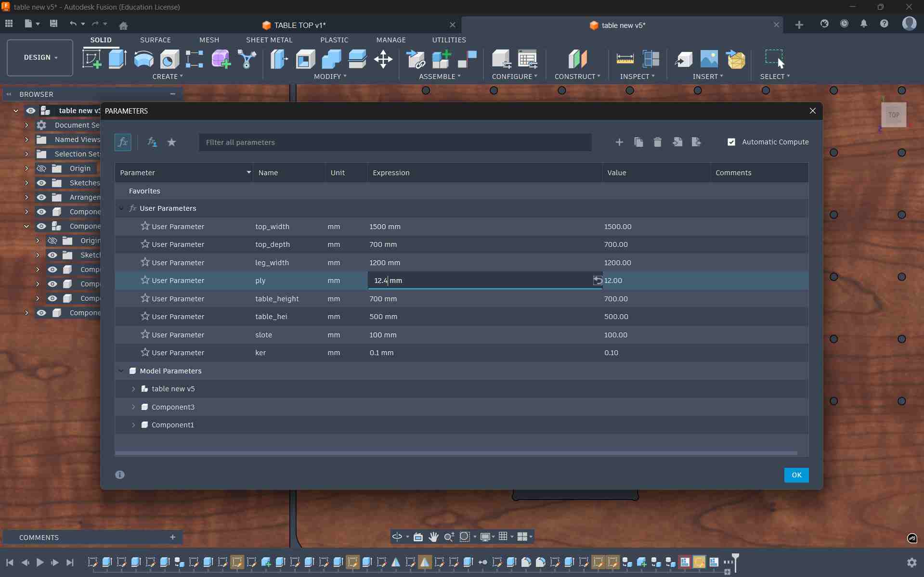924x577 pixels.
Task: Select the Extrude tool in Create
Action: (x=117, y=59)
